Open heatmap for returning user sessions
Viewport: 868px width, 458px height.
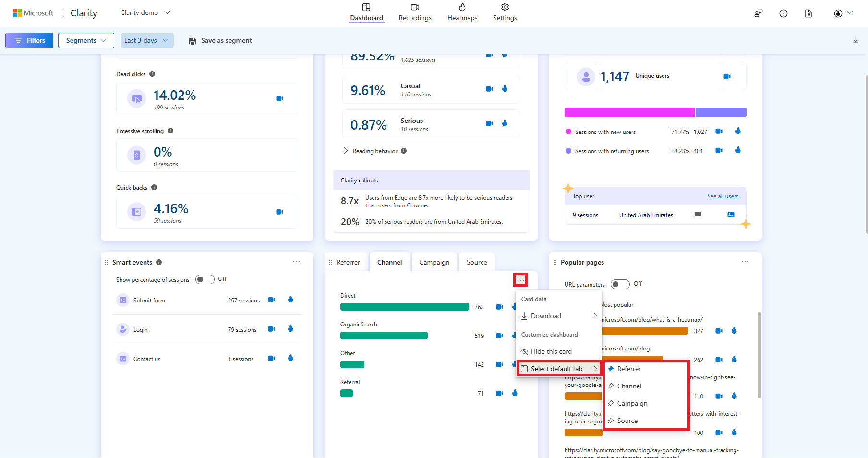pyautogui.click(x=738, y=150)
